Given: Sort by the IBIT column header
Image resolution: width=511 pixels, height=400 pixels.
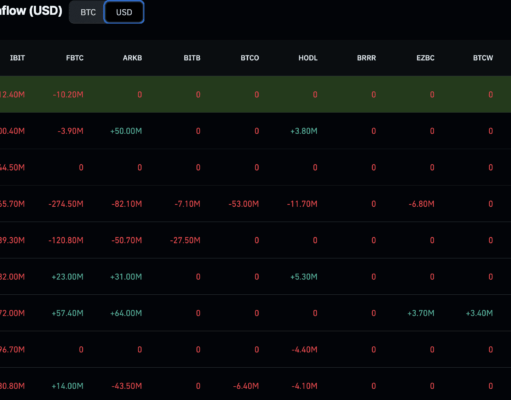Looking at the screenshot, I should [17, 58].
